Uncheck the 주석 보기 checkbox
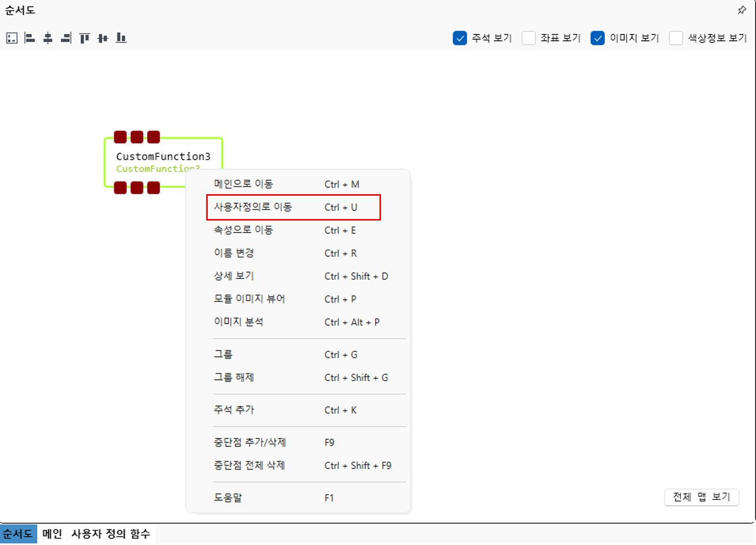This screenshot has width=756, height=545. (460, 38)
